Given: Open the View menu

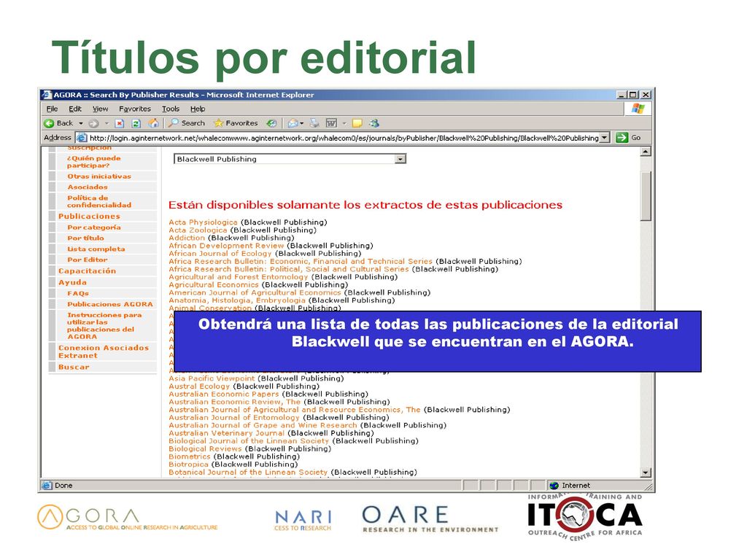Looking at the screenshot, I should (x=100, y=109).
